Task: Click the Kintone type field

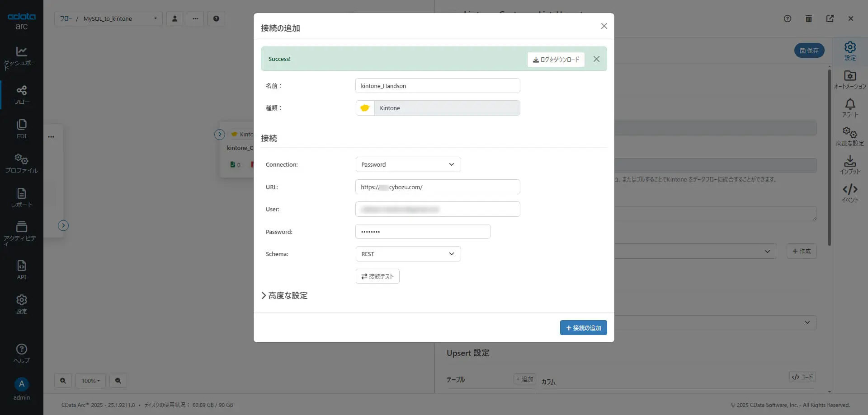Action: tap(438, 108)
